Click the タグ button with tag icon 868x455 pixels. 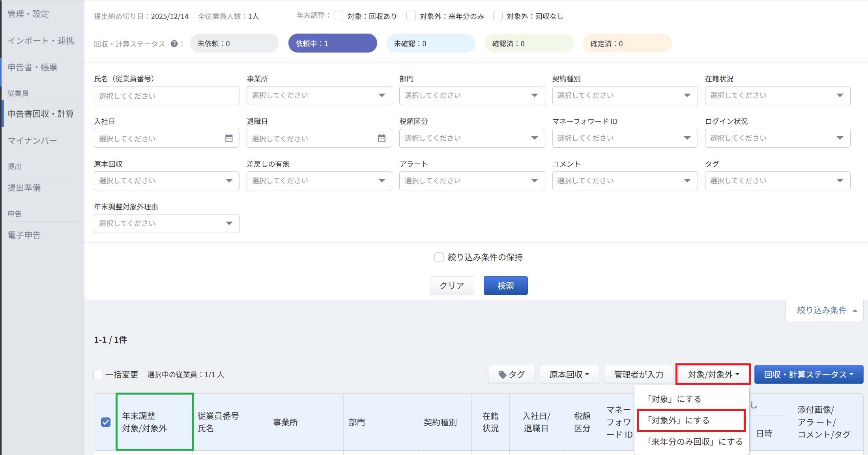(511, 374)
